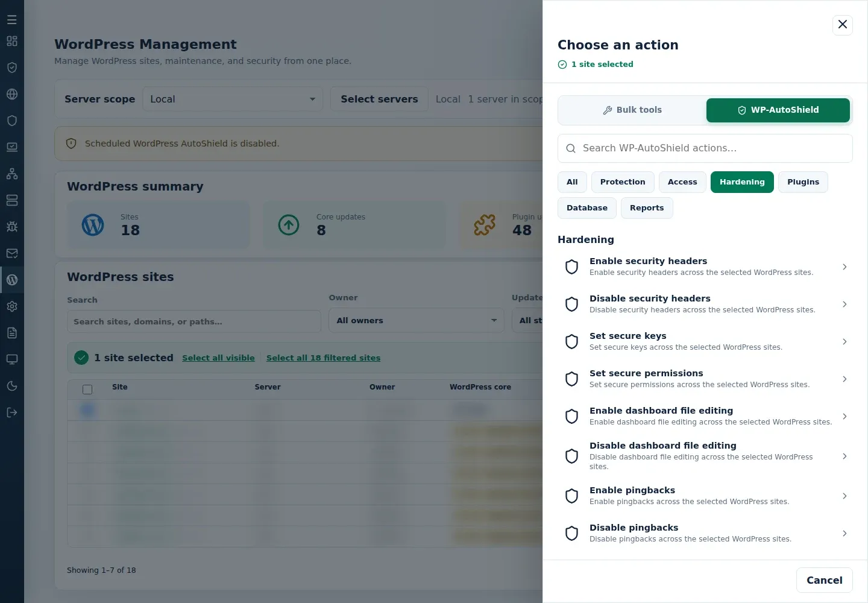Open the dashboard grid icon in sidebar
Viewport: 868px width, 603px height.
(x=12, y=41)
